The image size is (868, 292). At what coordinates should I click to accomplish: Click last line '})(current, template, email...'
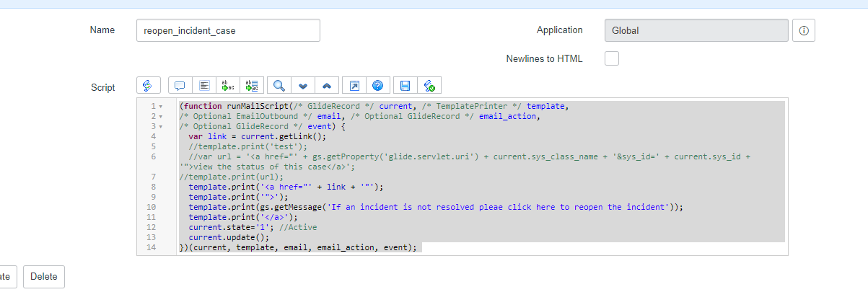[298, 247]
